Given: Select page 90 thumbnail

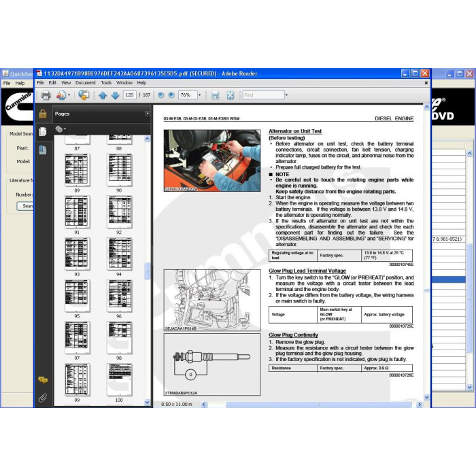Looking at the screenshot, I should click(x=119, y=170).
